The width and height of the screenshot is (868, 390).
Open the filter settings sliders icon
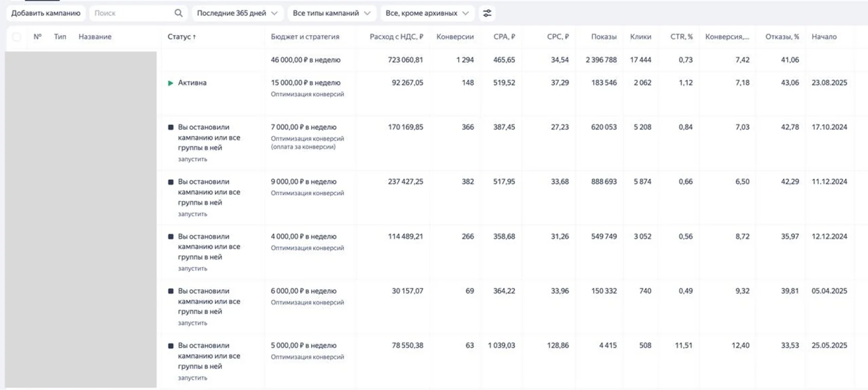487,13
